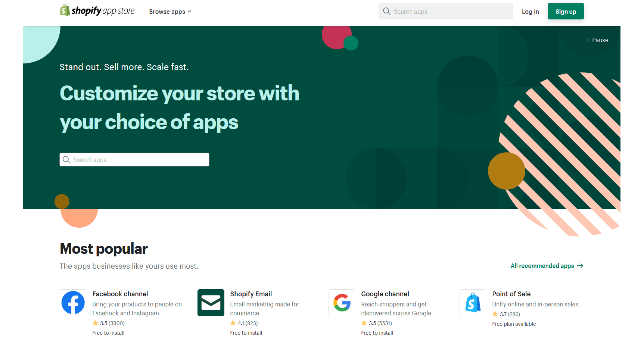Click the Log in menu item

click(x=531, y=12)
